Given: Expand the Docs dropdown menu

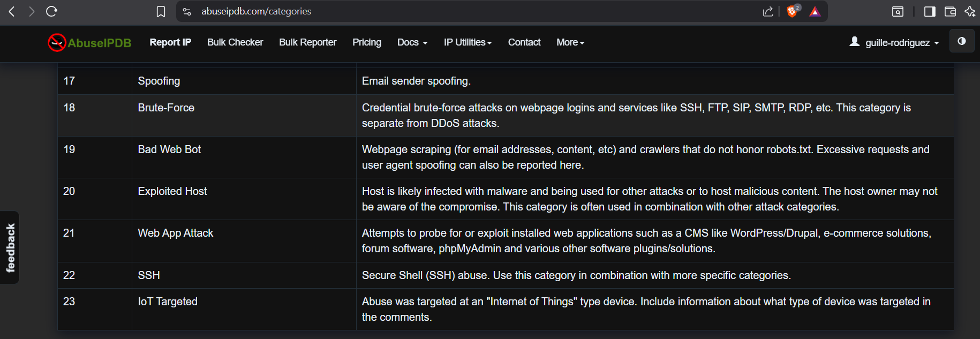Looking at the screenshot, I should click(x=412, y=42).
